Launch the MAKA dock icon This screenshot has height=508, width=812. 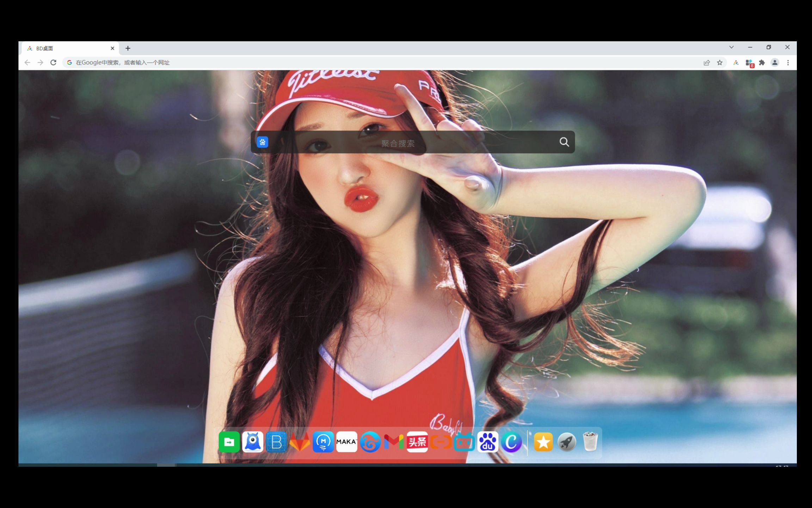pos(347,442)
